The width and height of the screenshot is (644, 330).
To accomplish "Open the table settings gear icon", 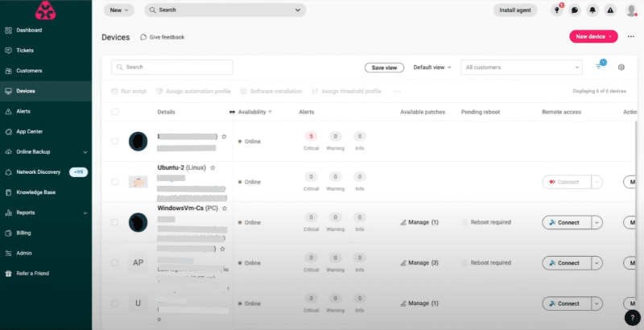I will coord(621,68).
